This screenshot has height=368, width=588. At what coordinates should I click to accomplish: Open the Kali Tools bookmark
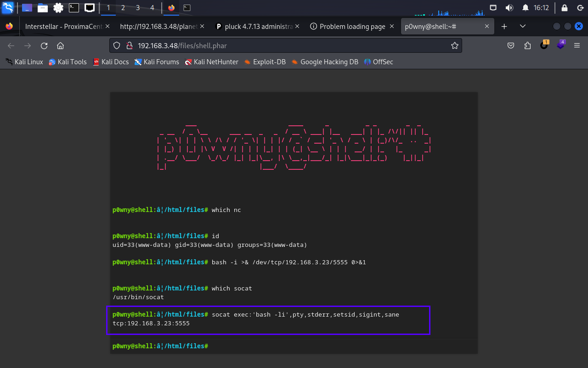[x=68, y=62]
